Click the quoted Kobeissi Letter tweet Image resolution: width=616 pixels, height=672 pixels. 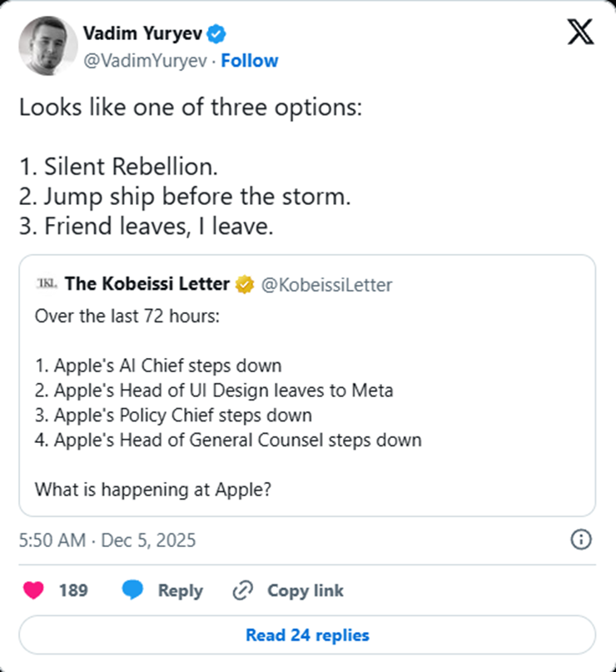click(308, 391)
